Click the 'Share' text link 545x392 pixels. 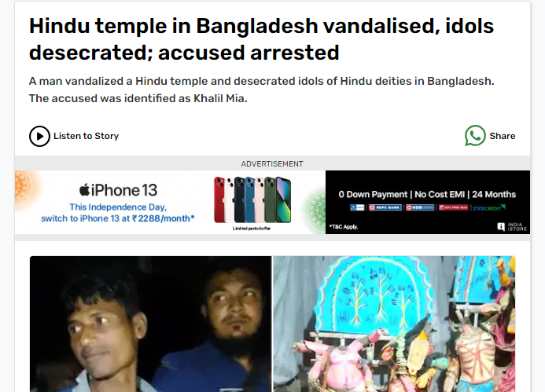pos(503,136)
